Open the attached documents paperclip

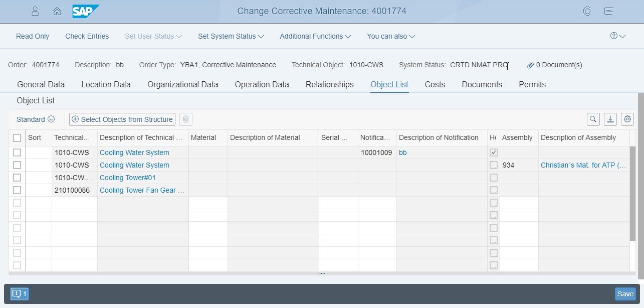531,65
